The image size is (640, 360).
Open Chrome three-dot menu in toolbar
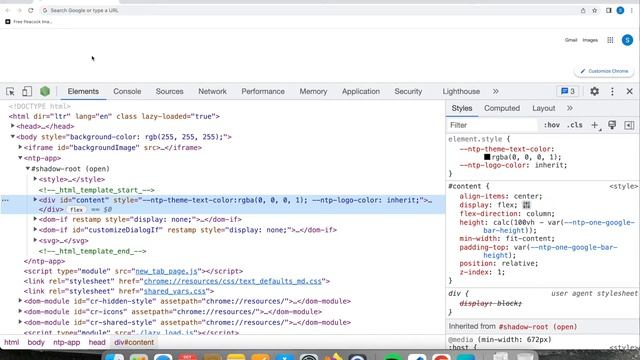pos(632,11)
